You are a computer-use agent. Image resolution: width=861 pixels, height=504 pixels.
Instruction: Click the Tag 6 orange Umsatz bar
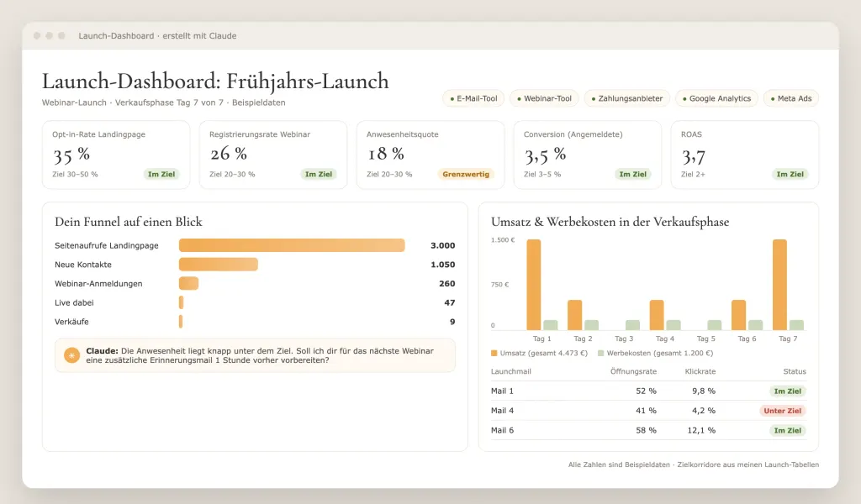point(738,315)
